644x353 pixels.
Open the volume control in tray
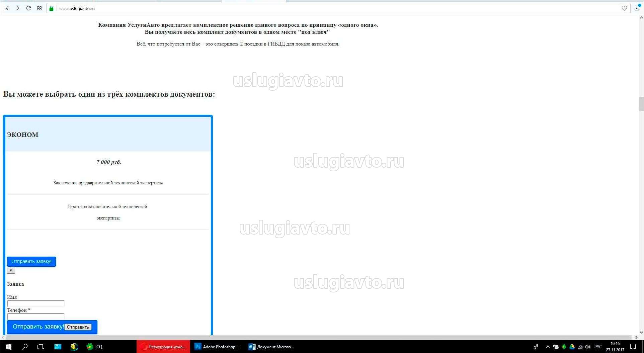coord(588,347)
